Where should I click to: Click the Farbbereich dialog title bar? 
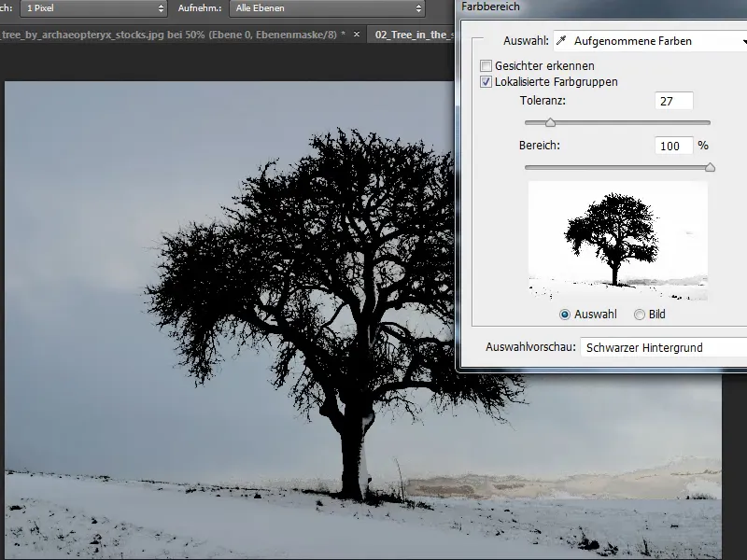[603, 7]
